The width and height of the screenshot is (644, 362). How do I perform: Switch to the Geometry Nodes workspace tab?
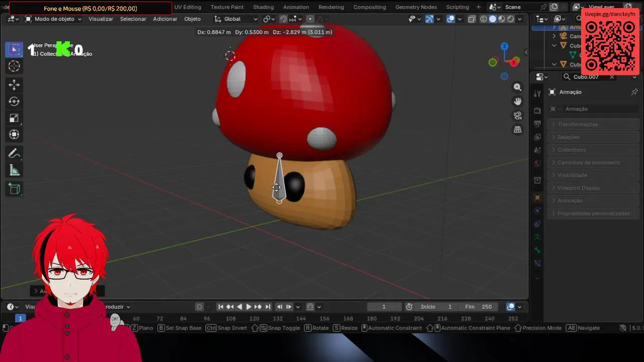tap(416, 7)
